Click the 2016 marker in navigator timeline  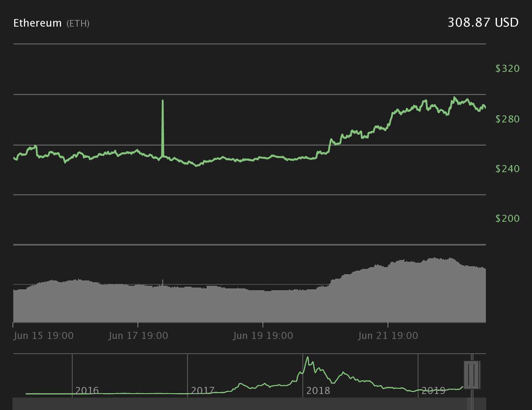coord(87,390)
